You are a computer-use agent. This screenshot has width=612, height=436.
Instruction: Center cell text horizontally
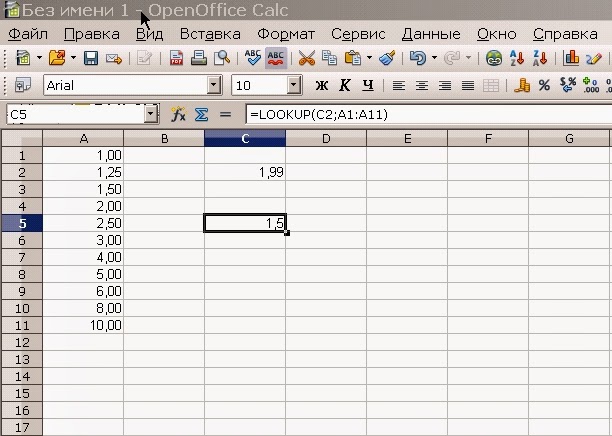422,85
